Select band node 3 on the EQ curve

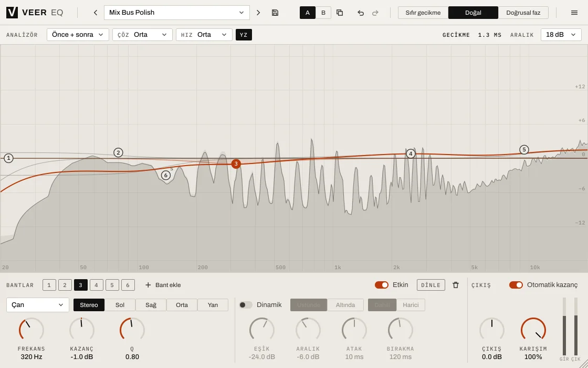tap(236, 163)
